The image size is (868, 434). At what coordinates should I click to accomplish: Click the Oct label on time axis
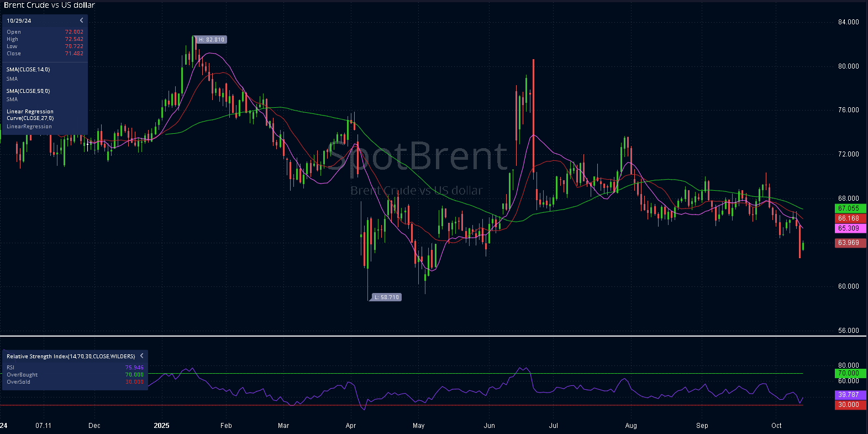tap(776, 426)
